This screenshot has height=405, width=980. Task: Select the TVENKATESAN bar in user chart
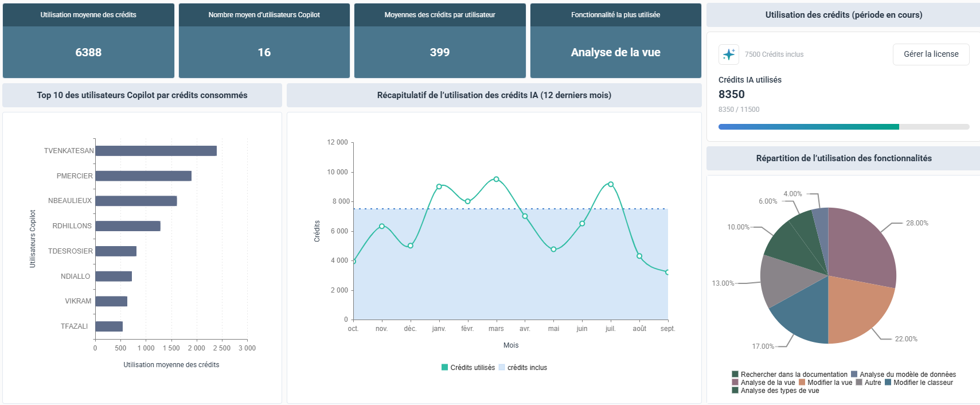click(156, 151)
